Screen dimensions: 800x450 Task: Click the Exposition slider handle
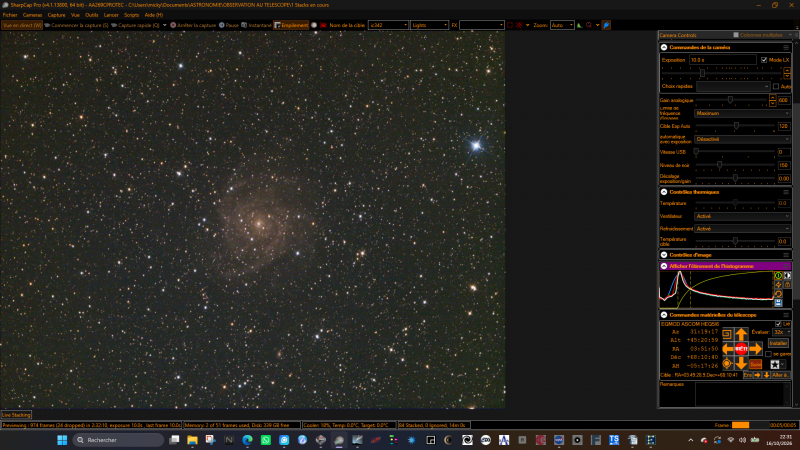(x=702, y=73)
